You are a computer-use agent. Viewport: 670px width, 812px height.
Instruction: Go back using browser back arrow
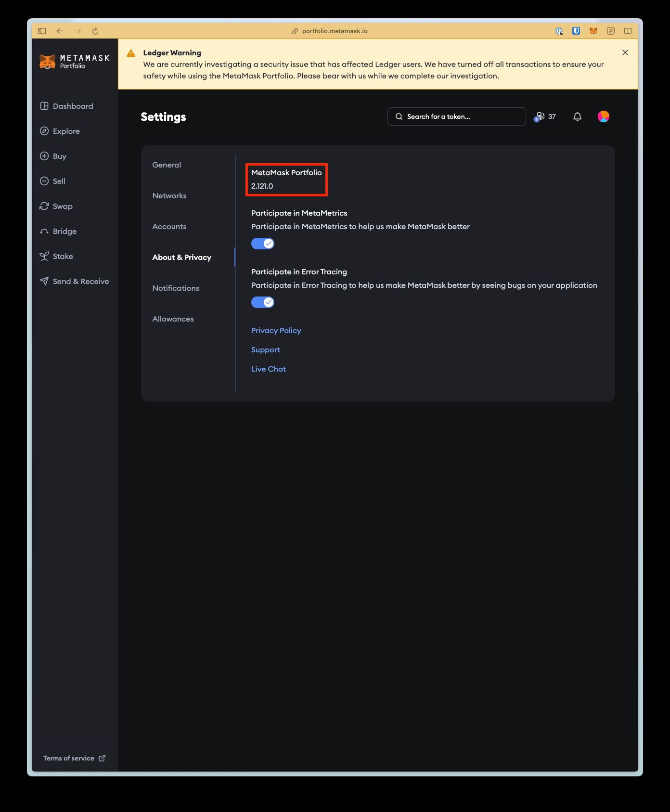click(x=60, y=31)
